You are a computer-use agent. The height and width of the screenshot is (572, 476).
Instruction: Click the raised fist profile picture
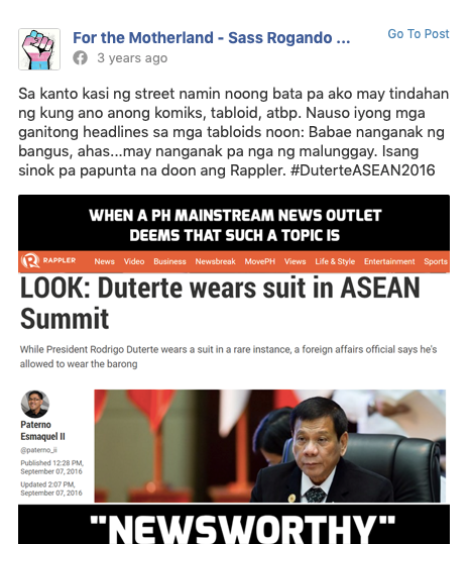(x=39, y=49)
